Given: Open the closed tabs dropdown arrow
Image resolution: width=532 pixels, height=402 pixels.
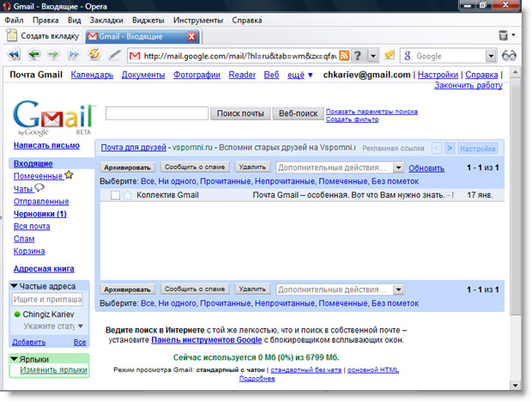Looking at the screenshot, I should pos(513,34).
